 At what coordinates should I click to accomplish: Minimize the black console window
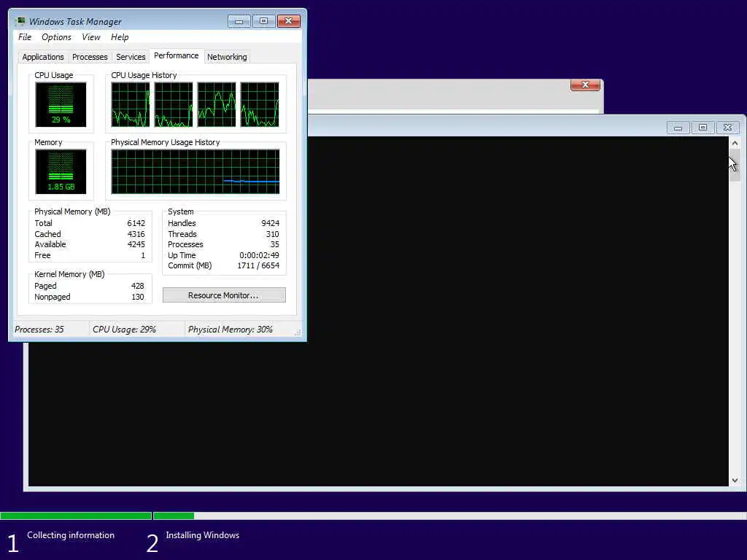678,128
